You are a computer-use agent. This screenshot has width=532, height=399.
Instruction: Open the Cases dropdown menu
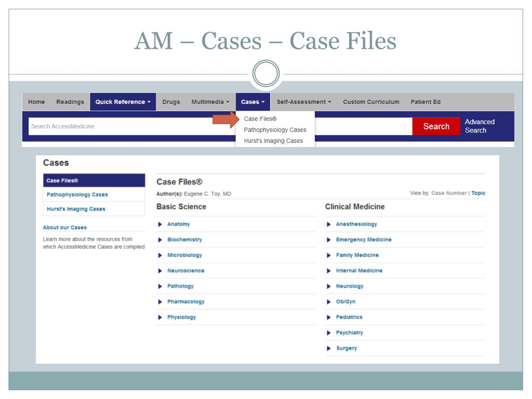[x=253, y=102]
